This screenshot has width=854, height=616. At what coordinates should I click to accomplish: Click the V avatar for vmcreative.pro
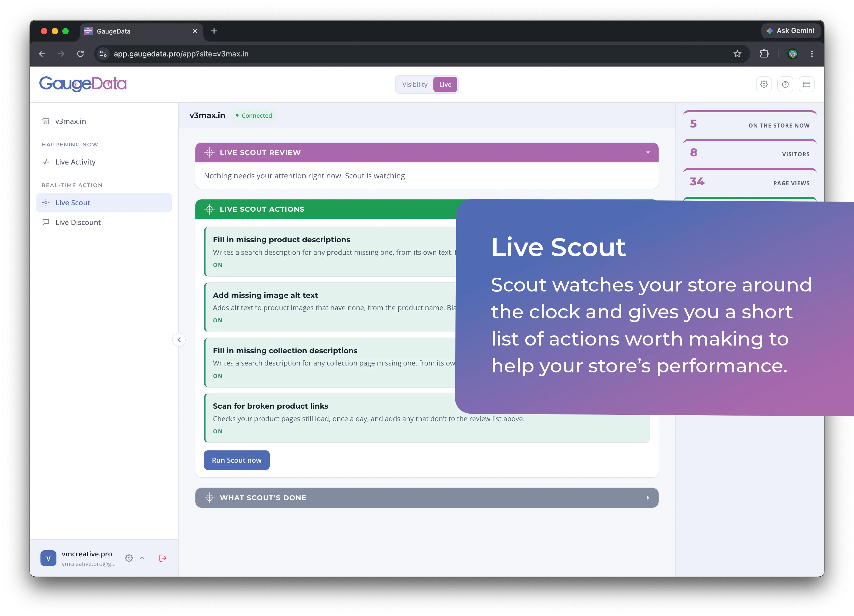48,558
